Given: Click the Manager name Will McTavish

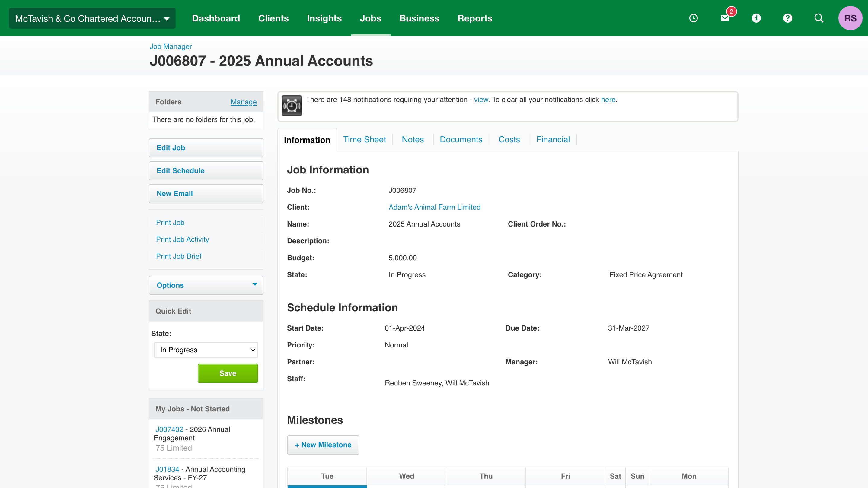Looking at the screenshot, I should point(630,362).
